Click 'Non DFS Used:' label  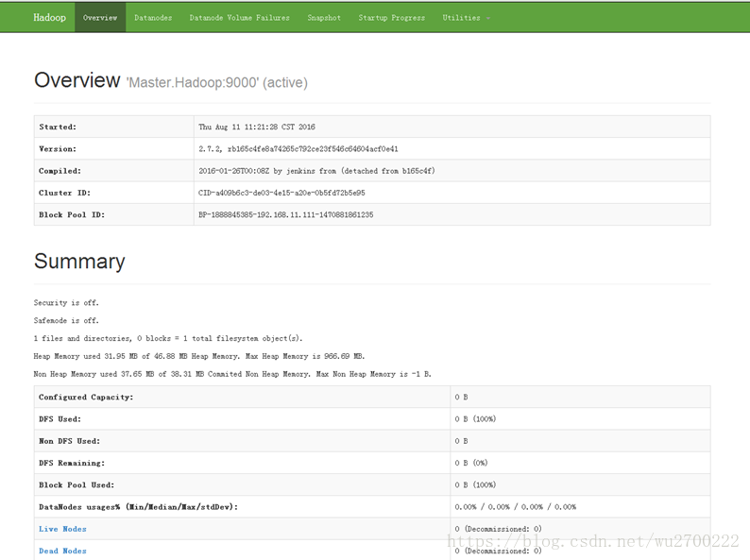[69, 441]
